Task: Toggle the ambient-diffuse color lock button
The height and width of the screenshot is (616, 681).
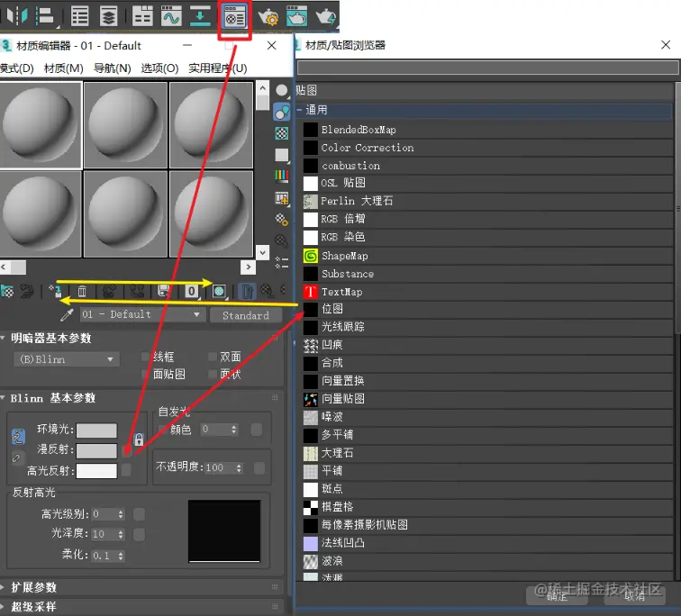Action: point(18,437)
